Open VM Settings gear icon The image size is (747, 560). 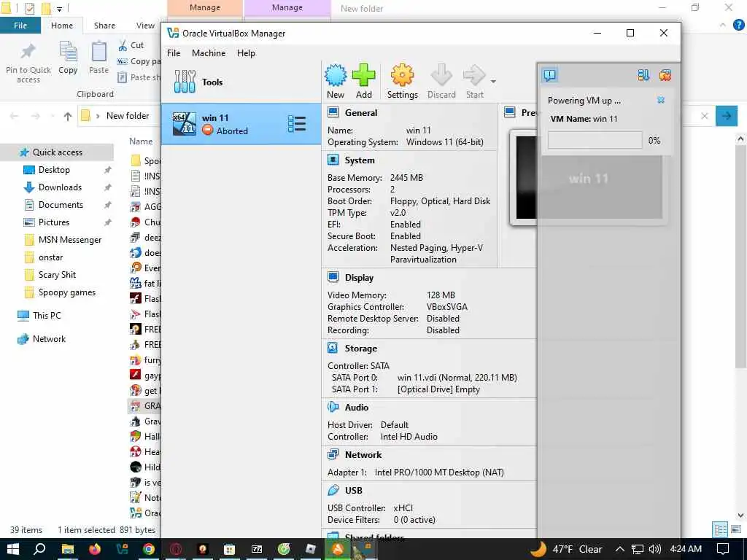[x=402, y=75]
